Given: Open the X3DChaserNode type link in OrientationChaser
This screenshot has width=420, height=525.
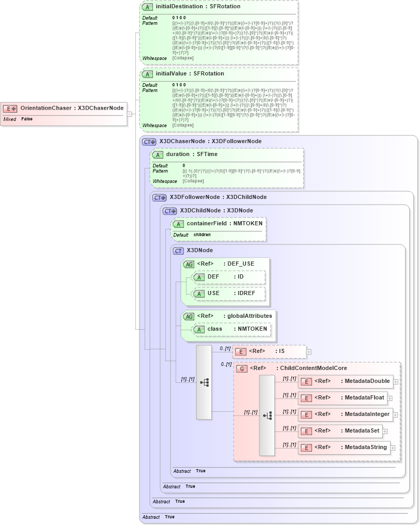Looking at the screenshot, I should coord(101,108).
